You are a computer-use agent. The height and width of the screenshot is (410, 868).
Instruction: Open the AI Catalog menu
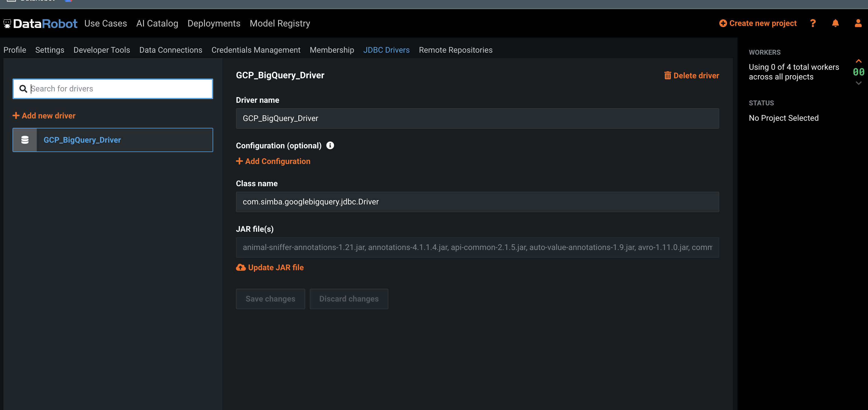(x=157, y=23)
